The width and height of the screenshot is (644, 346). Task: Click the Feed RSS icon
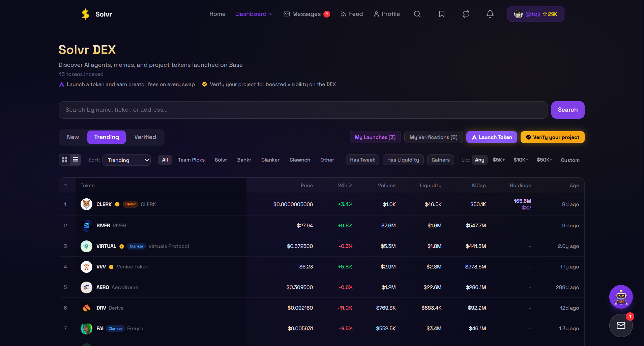pyautogui.click(x=343, y=14)
